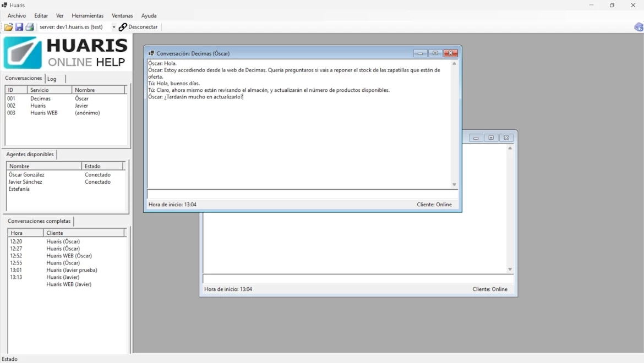Open the Ventanas menu
The width and height of the screenshot is (644, 363).
[122, 15]
